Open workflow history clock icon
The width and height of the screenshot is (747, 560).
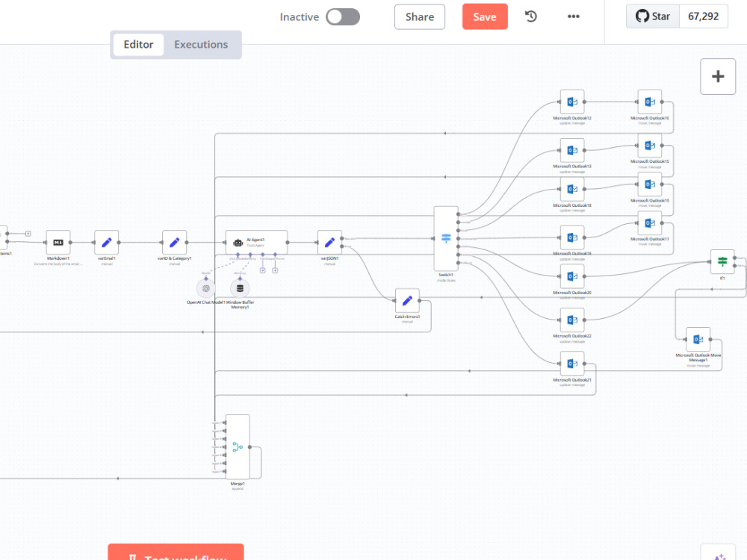[530, 16]
